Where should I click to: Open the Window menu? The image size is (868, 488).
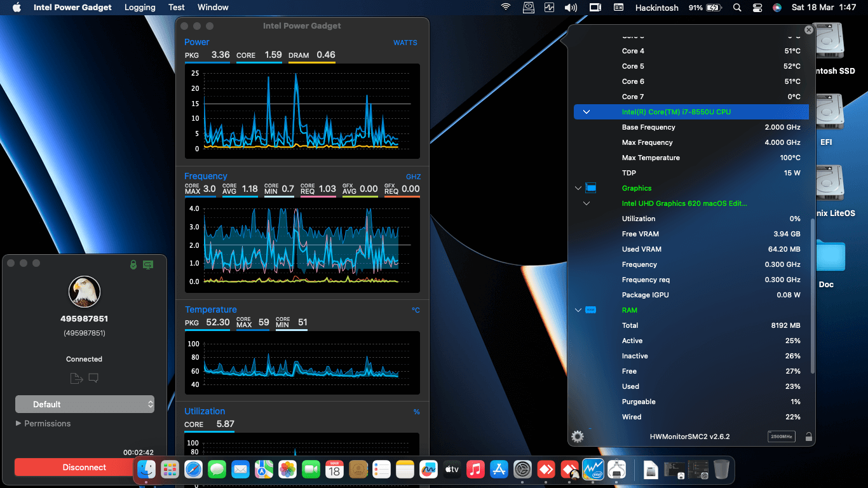(213, 8)
